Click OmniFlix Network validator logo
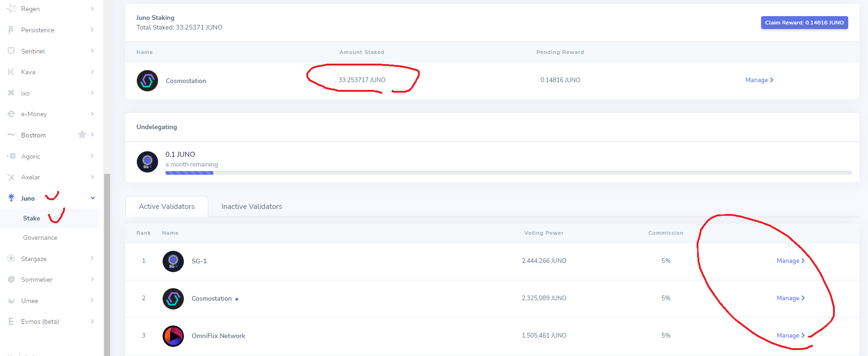868x356 pixels. (x=173, y=336)
